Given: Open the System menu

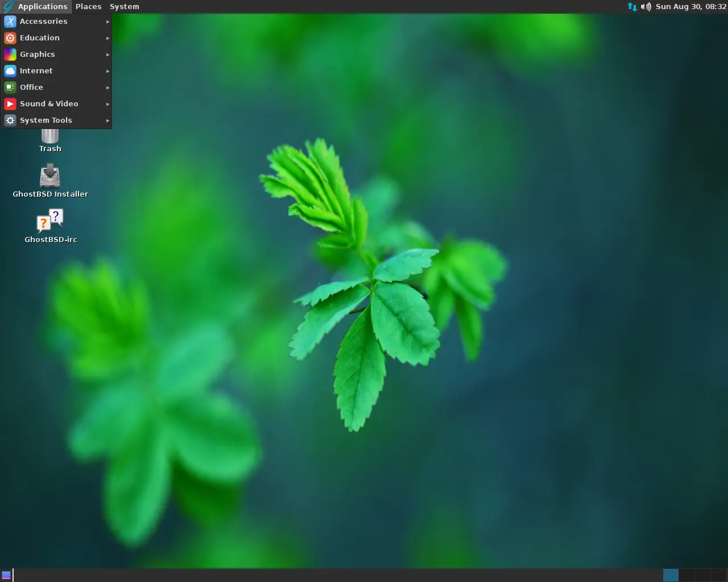Looking at the screenshot, I should click(x=124, y=6).
